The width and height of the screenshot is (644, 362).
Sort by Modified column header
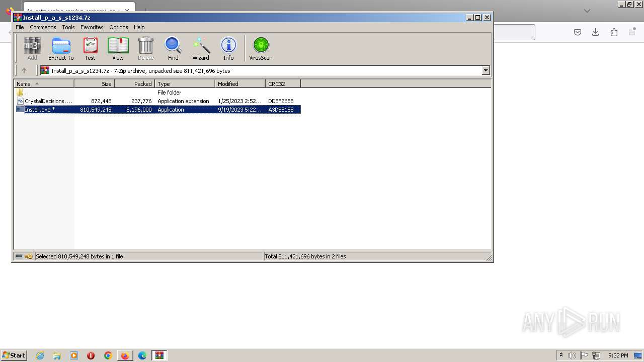click(x=240, y=84)
